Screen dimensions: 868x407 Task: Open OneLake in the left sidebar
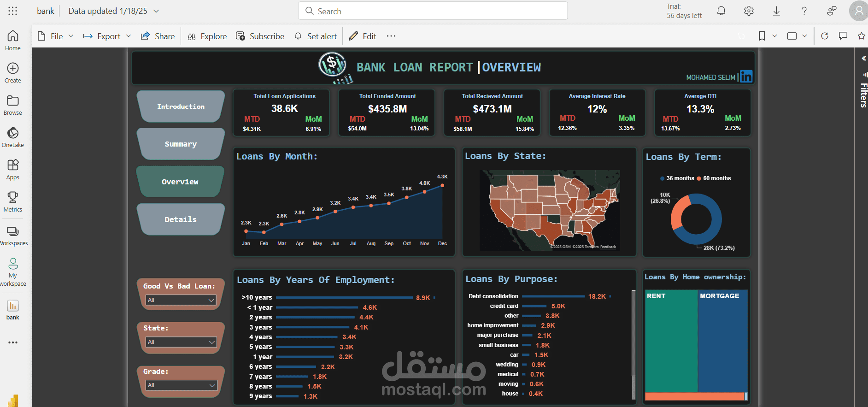click(13, 137)
